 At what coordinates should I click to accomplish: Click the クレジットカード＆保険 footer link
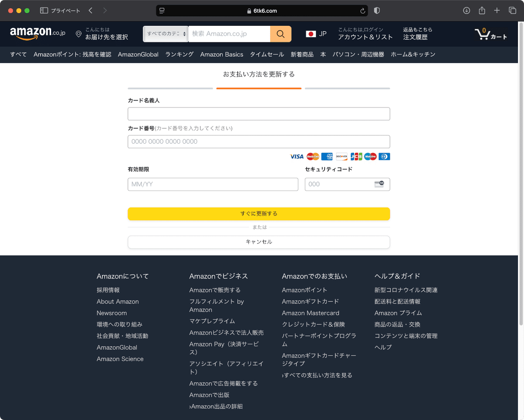[314, 324]
